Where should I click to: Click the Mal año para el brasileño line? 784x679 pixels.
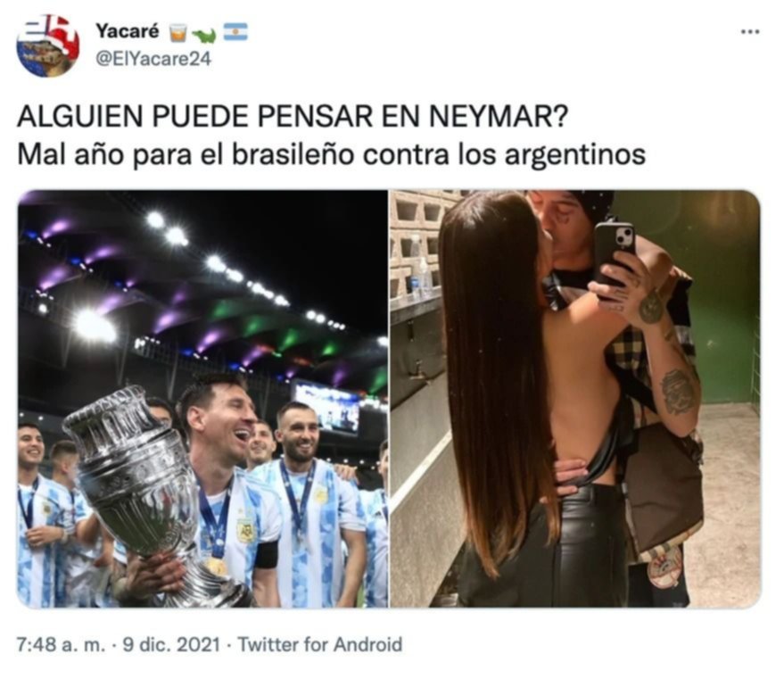[x=332, y=154]
